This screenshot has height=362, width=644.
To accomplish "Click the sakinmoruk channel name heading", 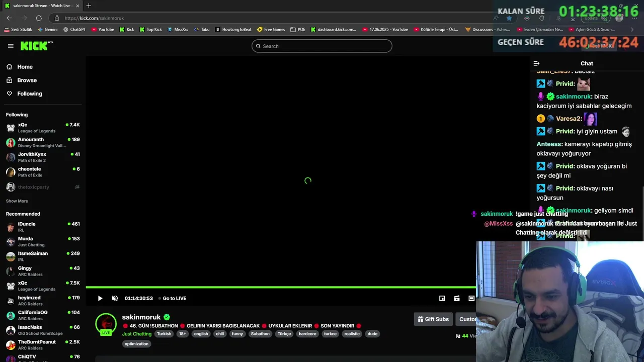I will pos(141,317).
